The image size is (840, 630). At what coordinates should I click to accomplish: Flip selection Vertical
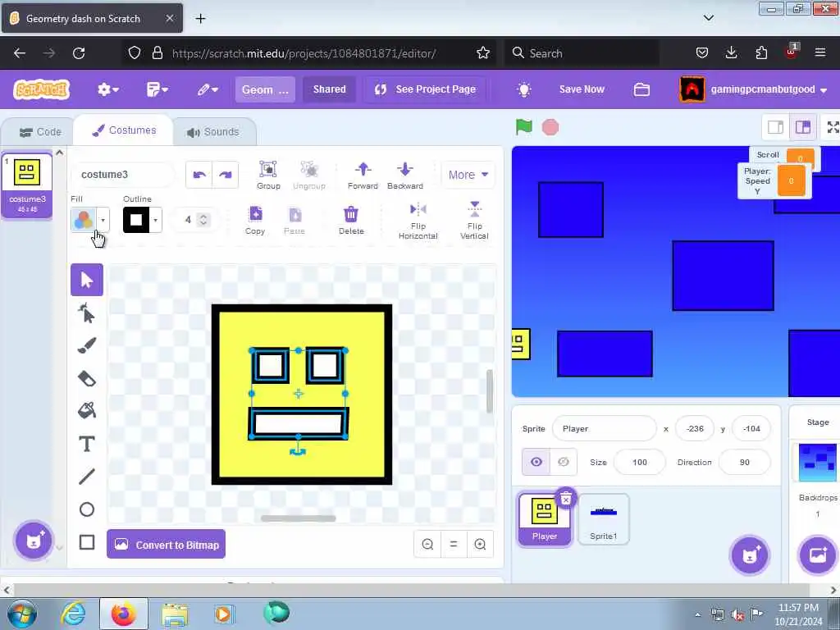tap(474, 220)
